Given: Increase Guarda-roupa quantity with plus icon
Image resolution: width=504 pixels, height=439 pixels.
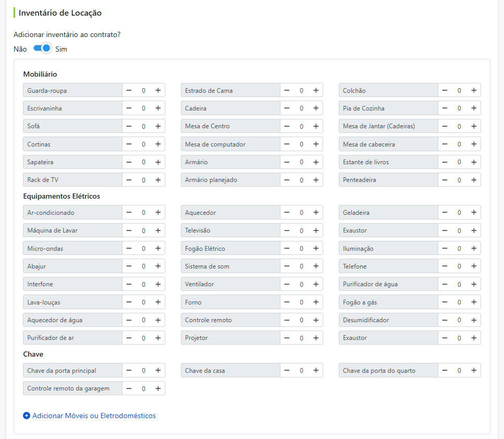Looking at the screenshot, I should coord(158,90).
